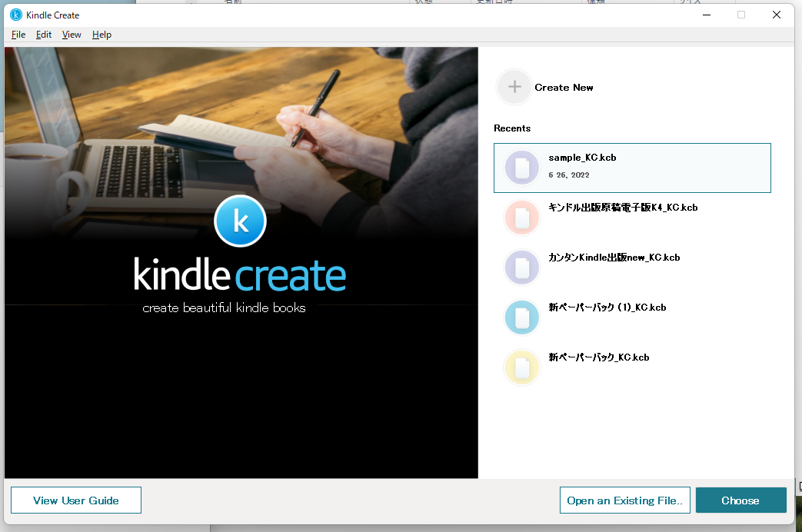Click Open an Existing File button
Screen dimensions: 802x532
click(x=624, y=500)
